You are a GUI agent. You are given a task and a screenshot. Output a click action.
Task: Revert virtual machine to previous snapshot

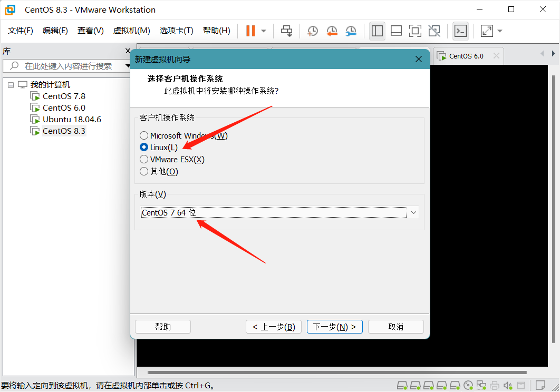pos(332,31)
